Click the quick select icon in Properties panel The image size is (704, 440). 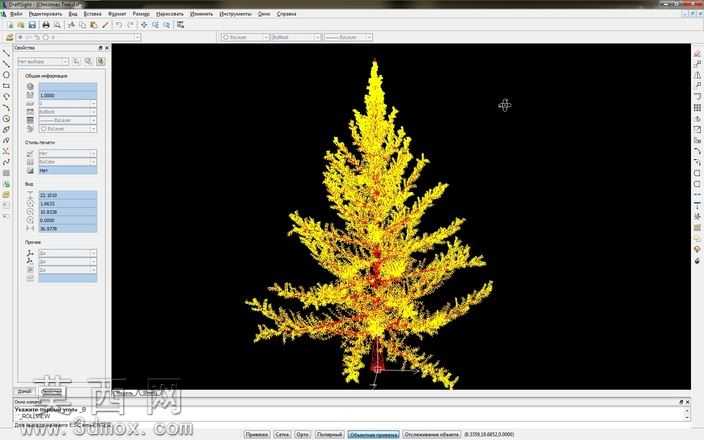[88, 61]
